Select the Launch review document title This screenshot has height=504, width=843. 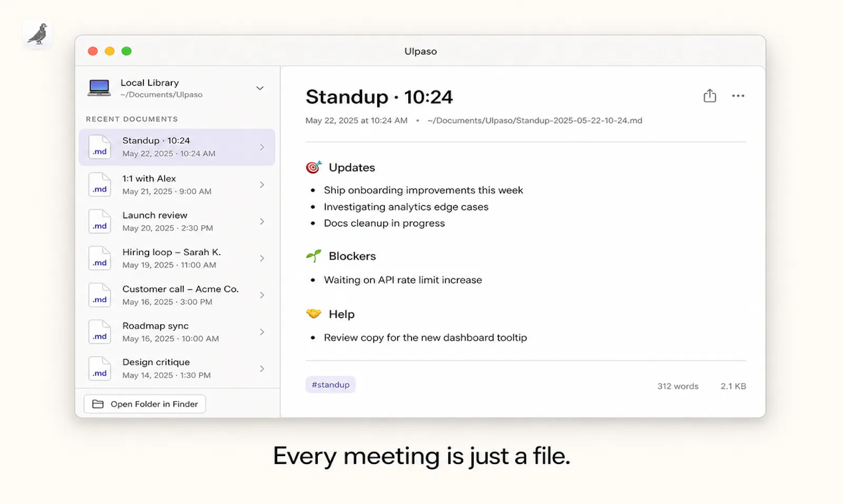click(x=155, y=215)
